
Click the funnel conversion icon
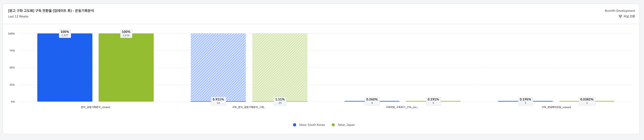(x=620, y=16)
